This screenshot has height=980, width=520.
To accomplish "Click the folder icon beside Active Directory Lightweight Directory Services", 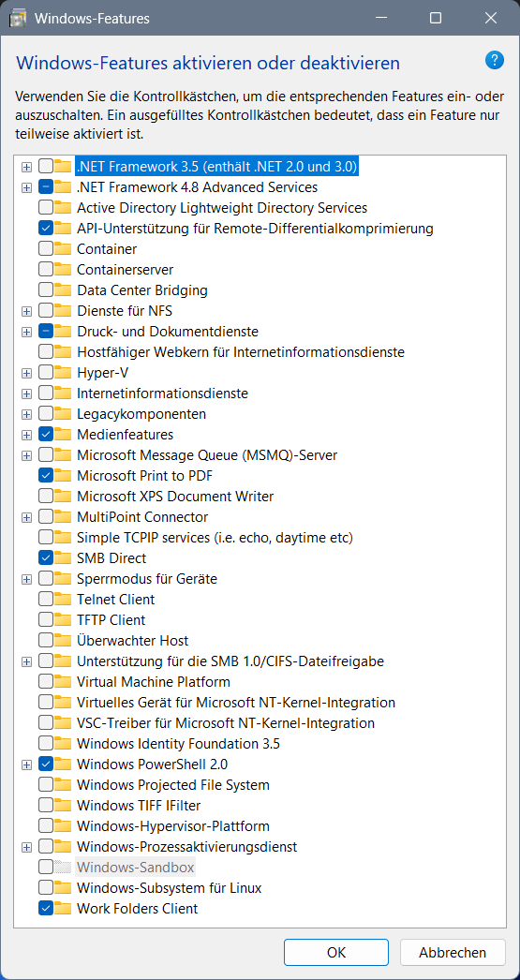I will [x=63, y=207].
